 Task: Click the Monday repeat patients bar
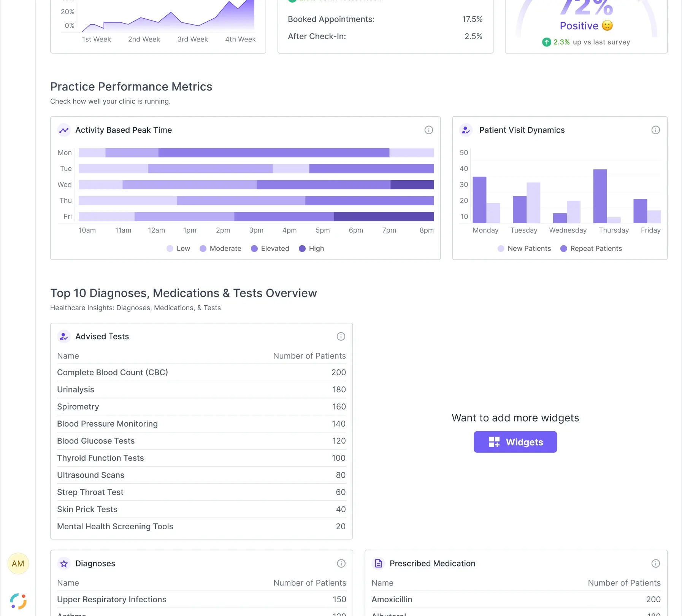[479, 200]
